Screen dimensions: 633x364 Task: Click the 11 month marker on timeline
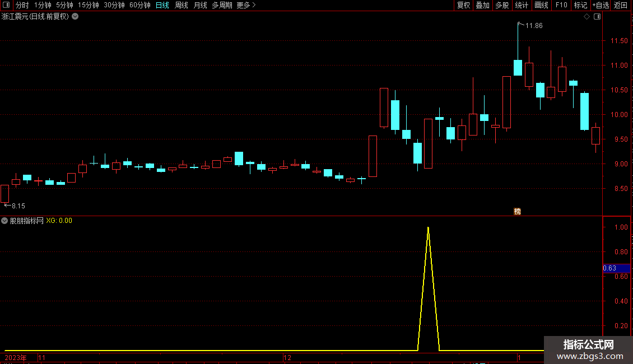click(41, 358)
